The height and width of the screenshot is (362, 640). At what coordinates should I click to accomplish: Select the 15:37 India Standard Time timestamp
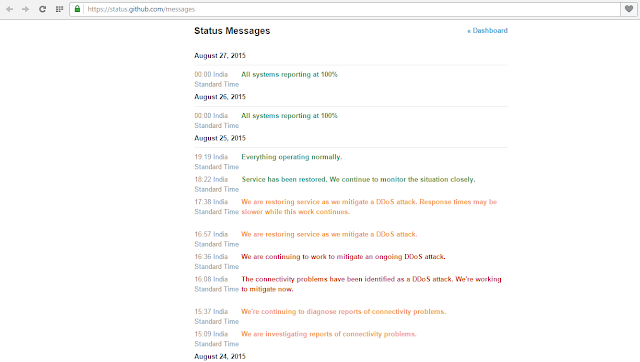[216, 316]
